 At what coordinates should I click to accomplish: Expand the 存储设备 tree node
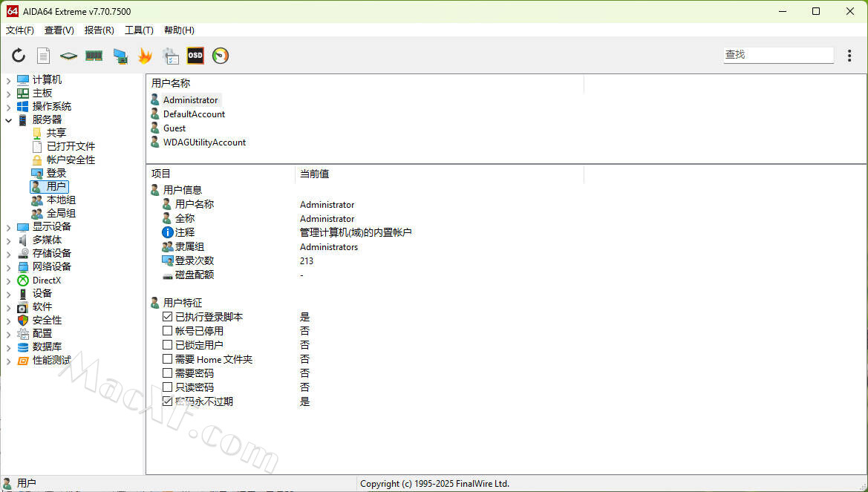pos(8,254)
